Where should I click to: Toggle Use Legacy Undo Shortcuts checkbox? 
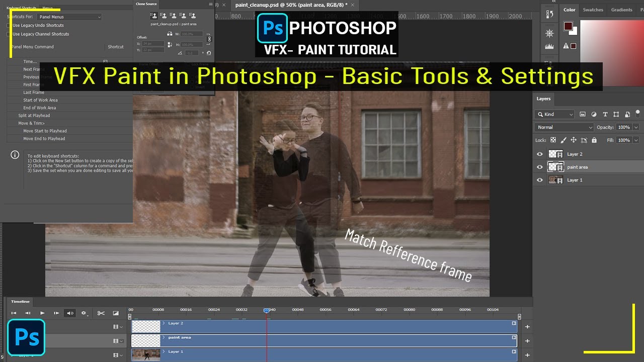[9, 25]
